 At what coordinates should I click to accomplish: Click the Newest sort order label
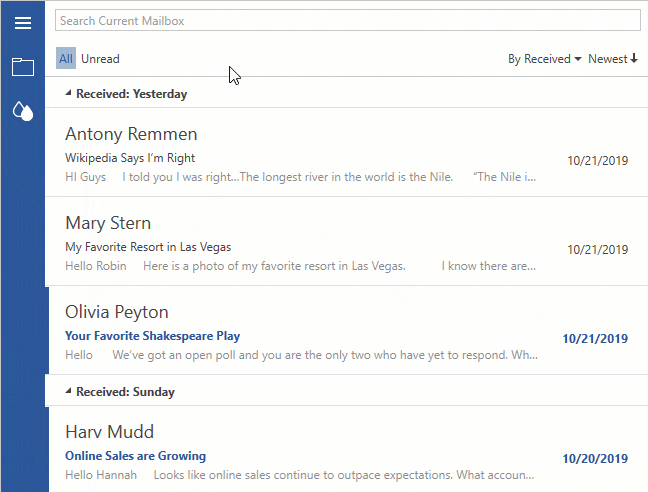tap(607, 59)
